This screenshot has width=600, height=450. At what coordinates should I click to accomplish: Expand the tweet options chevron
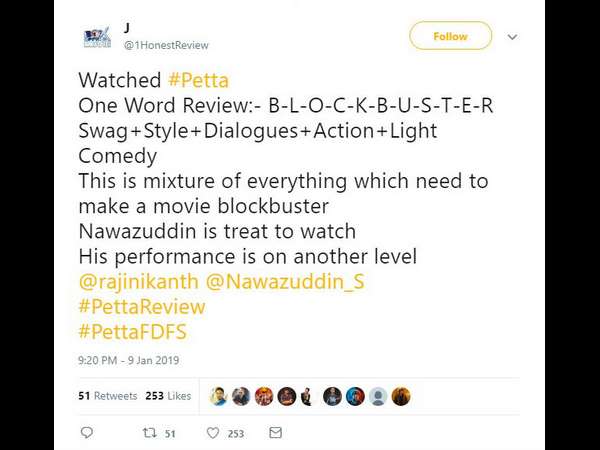512,37
